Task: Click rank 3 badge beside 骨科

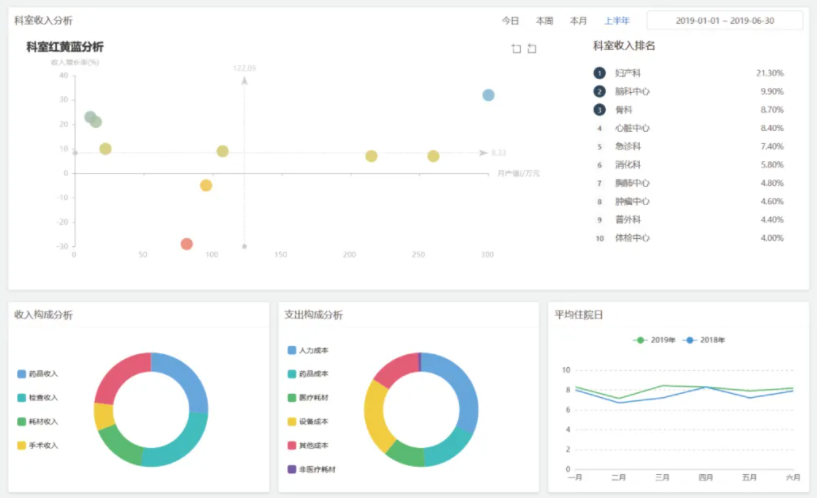Action: click(x=599, y=109)
